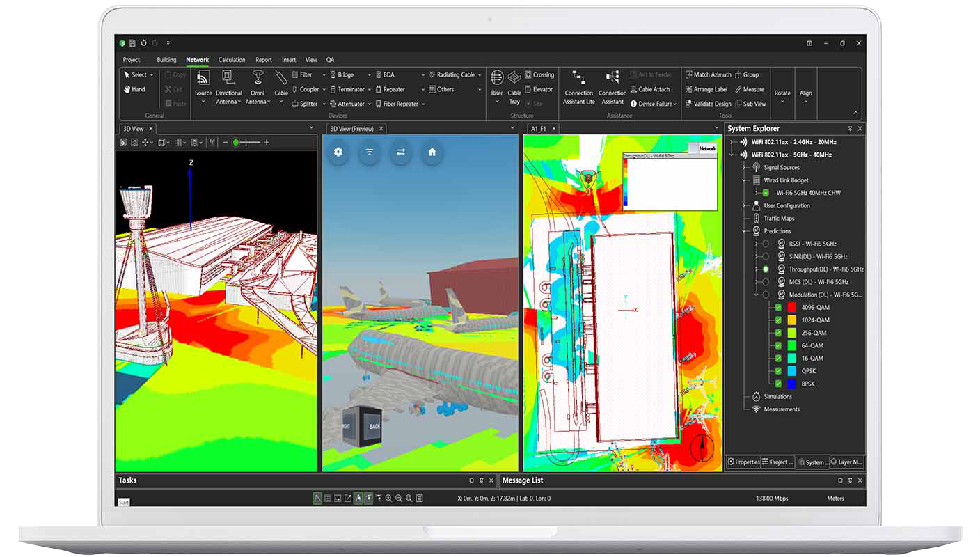This screenshot has width=980, height=557.
Task: Open the Select tool dropdown arrow
Action: pos(152,74)
